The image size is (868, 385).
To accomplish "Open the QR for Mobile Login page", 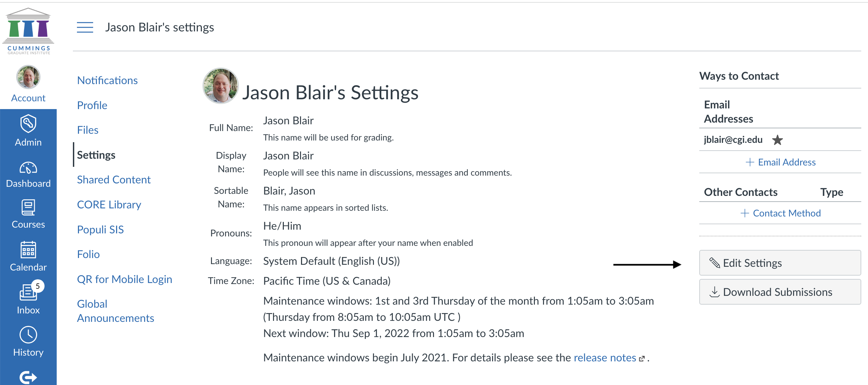I will (x=125, y=279).
